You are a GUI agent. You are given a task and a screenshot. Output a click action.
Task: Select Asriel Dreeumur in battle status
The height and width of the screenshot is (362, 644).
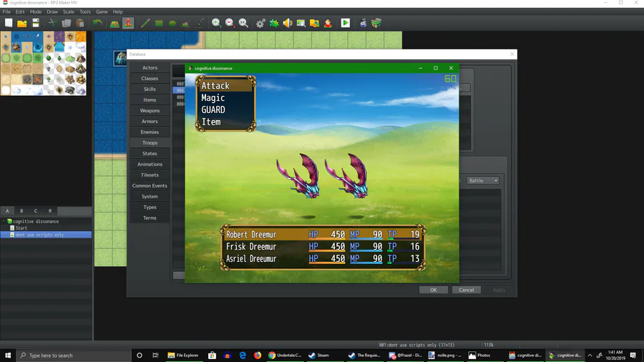323,259
